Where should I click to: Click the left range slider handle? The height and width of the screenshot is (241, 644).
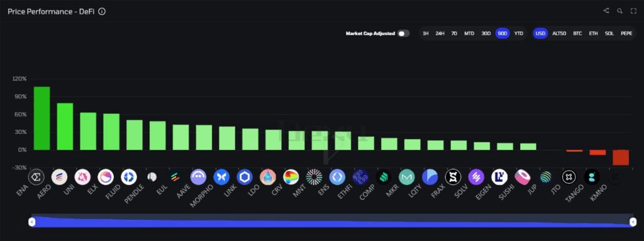(32, 222)
